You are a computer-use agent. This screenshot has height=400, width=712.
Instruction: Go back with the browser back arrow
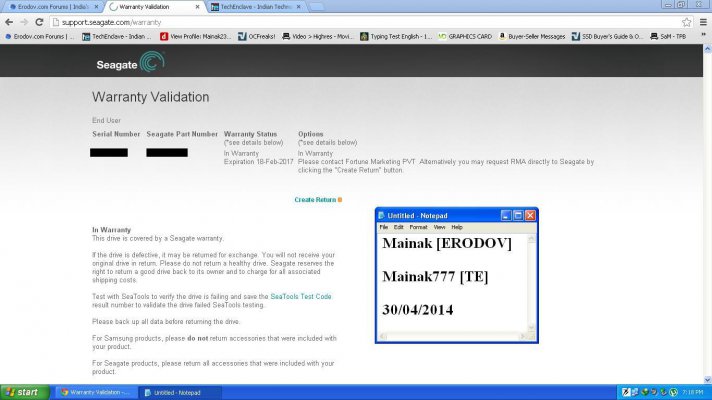point(9,22)
